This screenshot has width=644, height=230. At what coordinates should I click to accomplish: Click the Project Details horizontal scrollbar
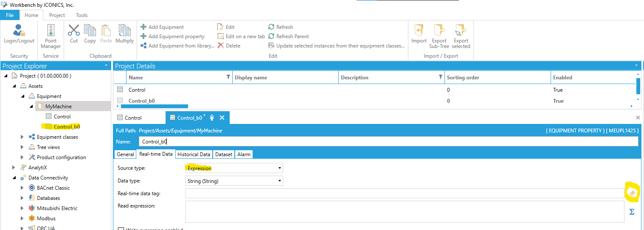[154, 106]
